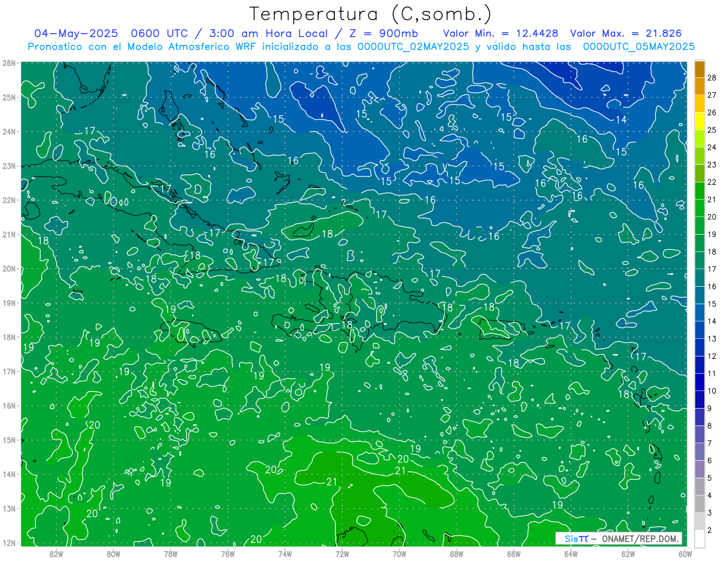The image size is (728, 562).
Task: Click the "70W" longitude axis label
Action: [399, 554]
